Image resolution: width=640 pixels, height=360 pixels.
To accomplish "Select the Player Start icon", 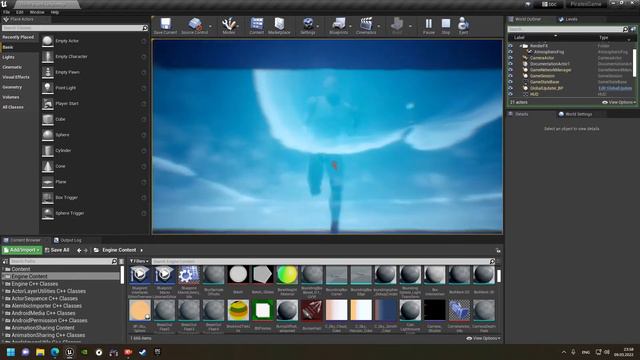I will click(x=48, y=104).
